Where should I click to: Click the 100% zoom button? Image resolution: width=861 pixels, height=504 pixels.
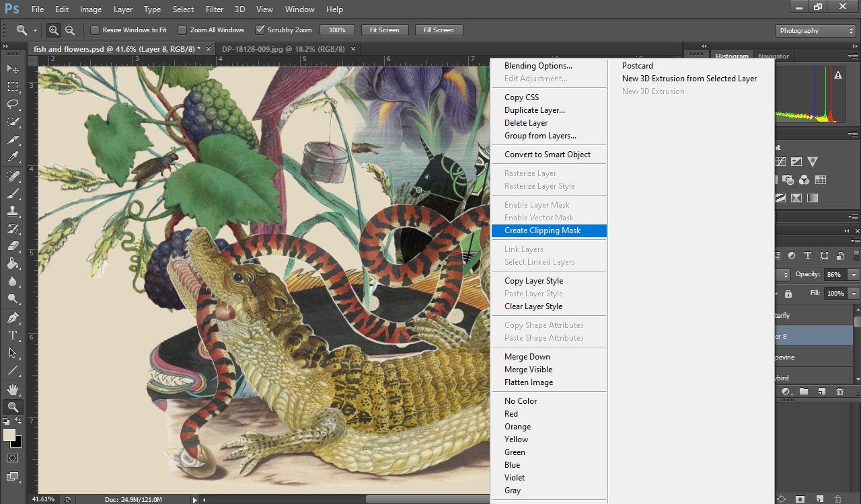click(x=337, y=30)
